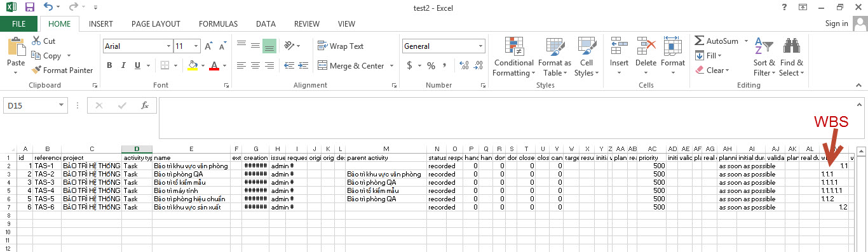This screenshot has height=252, width=868.
Task: Click the Format Painter brush
Action: pyautogui.click(x=36, y=70)
